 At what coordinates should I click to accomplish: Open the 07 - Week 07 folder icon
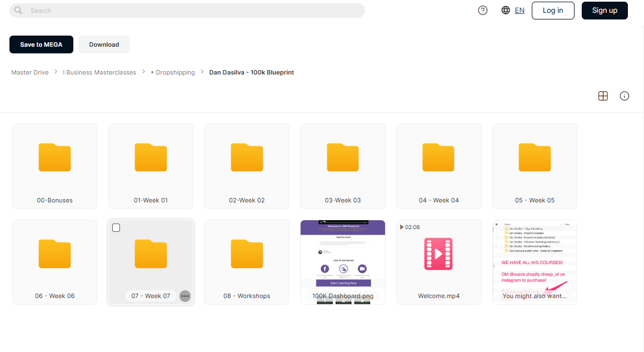(151, 254)
